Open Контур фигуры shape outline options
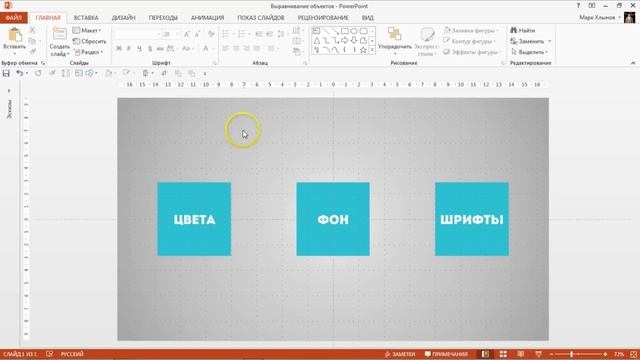This screenshot has height=360, width=640. [x=469, y=41]
